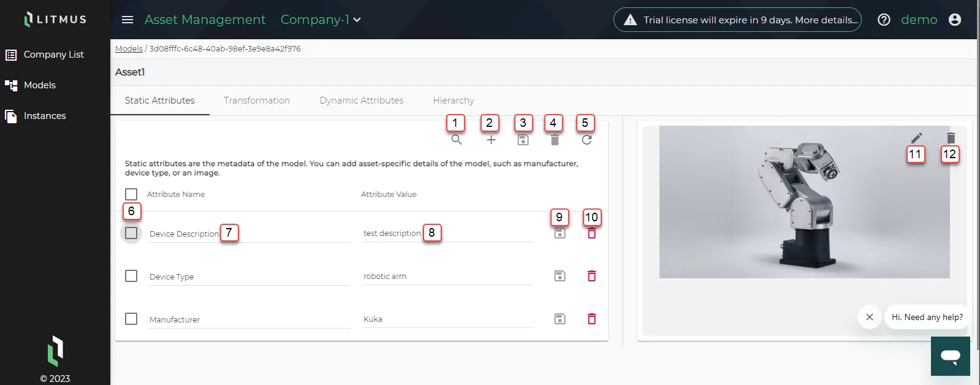Toggle the select-all attributes checkbox
The height and width of the screenshot is (385, 980).
[131, 194]
